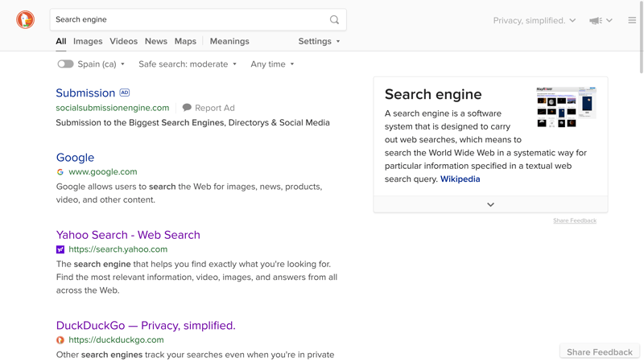Click the Share Feedback button at bottom
The image size is (644, 362).
tap(600, 352)
